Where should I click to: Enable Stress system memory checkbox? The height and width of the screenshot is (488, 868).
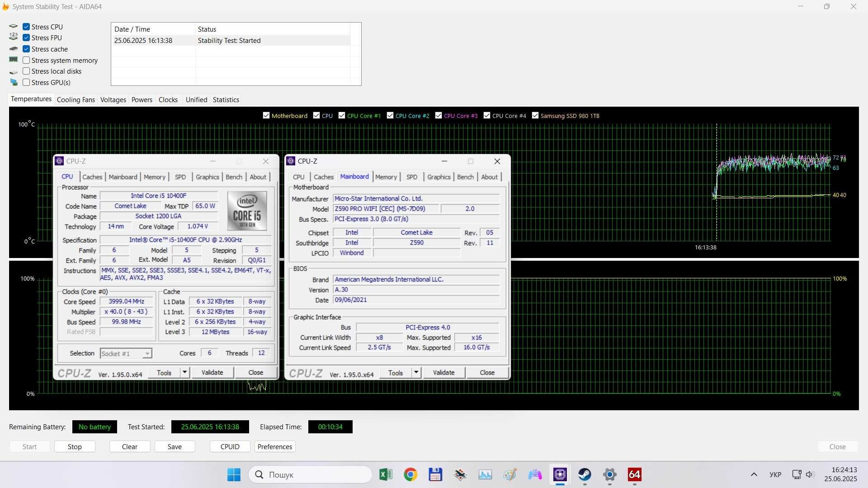coord(26,60)
